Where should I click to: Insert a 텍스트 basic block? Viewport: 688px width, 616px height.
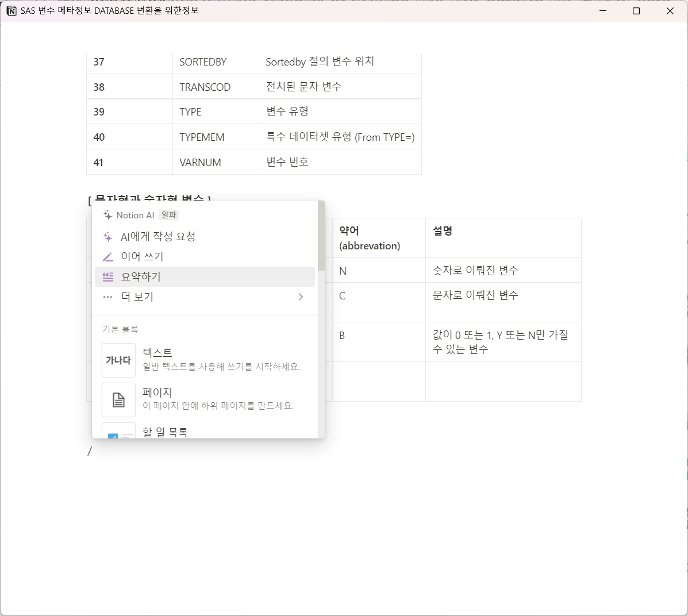click(205, 360)
